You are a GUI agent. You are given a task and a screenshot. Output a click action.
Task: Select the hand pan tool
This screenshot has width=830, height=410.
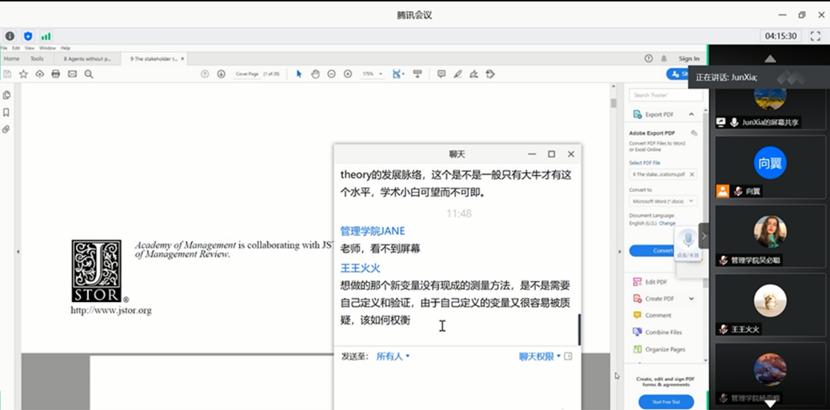(x=315, y=74)
